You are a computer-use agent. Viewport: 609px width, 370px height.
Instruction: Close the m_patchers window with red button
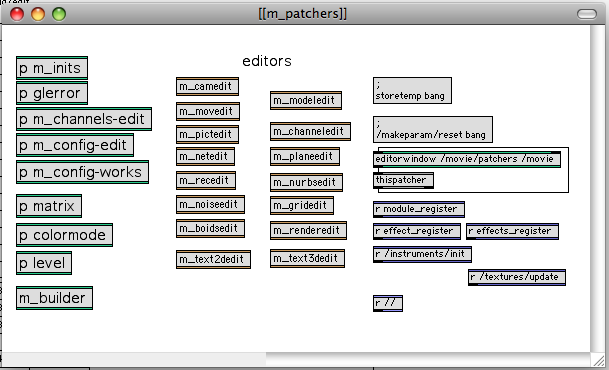click(x=17, y=14)
